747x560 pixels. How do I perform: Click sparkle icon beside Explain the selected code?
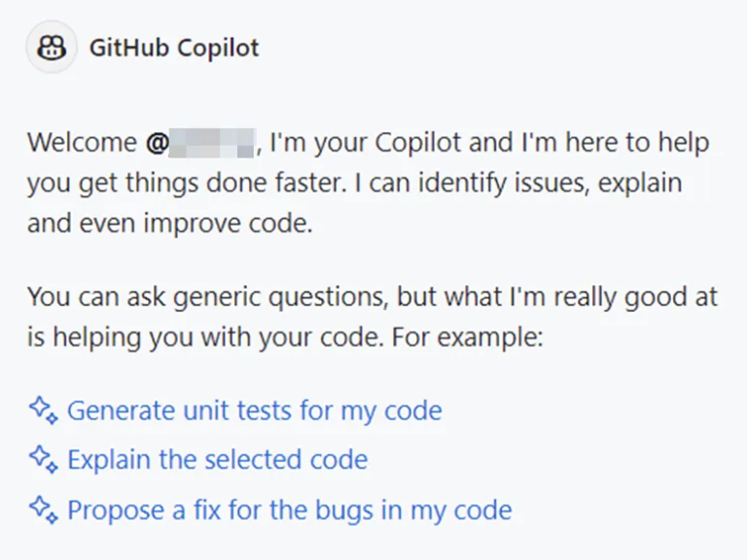[x=44, y=458]
